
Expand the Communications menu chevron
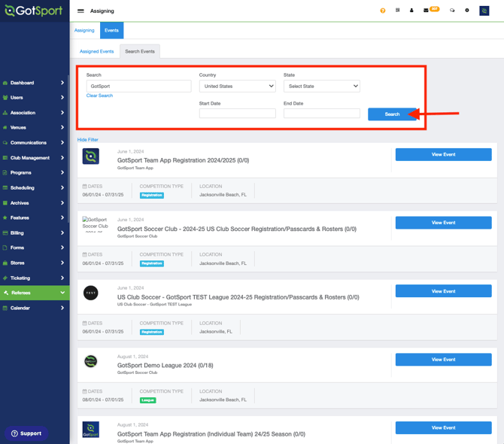click(62, 142)
